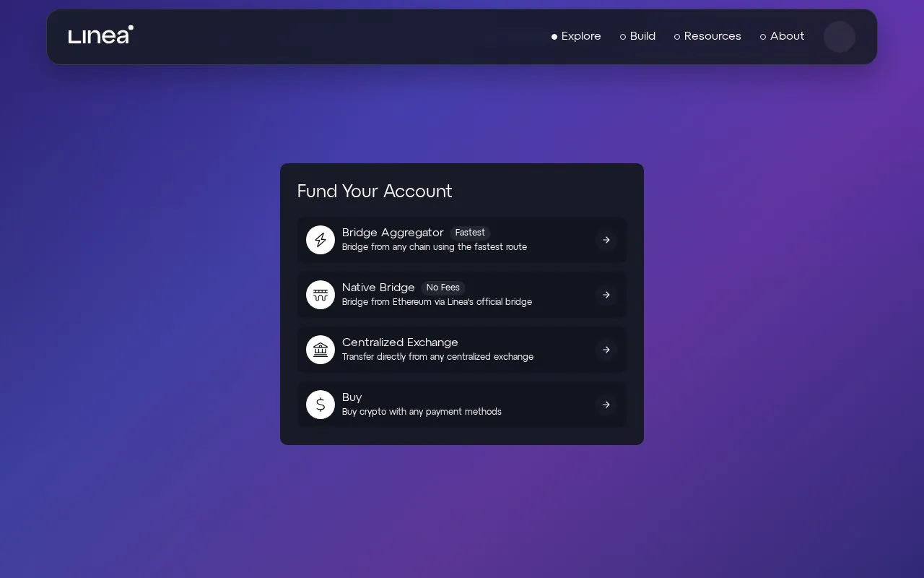Open the Build menu
This screenshot has height=578, width=924.
637,36
